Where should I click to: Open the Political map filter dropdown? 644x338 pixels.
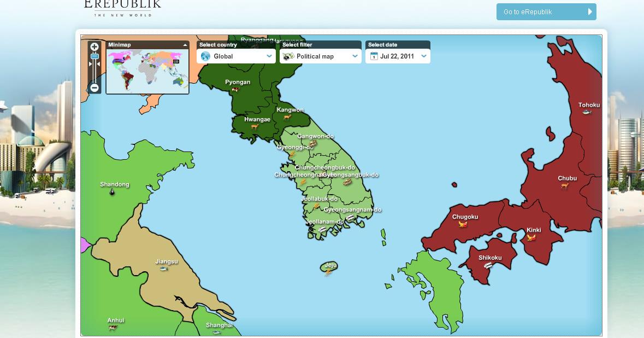coord(320,56)
